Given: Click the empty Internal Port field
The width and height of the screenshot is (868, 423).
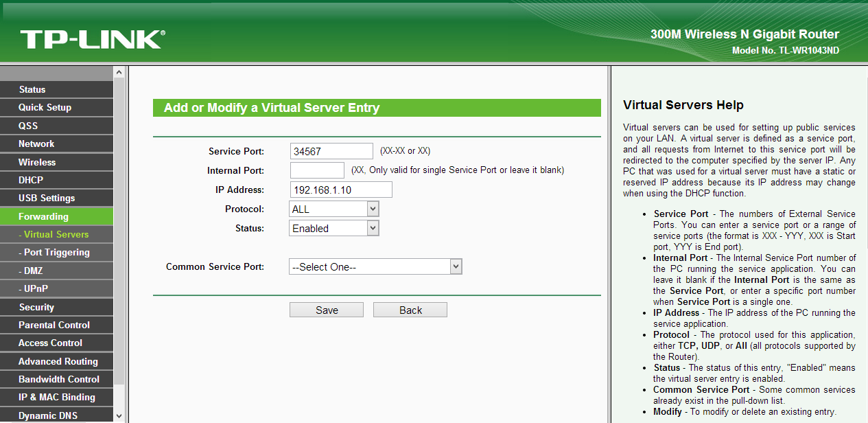Looking at the screenshot, I should [317, 170].
